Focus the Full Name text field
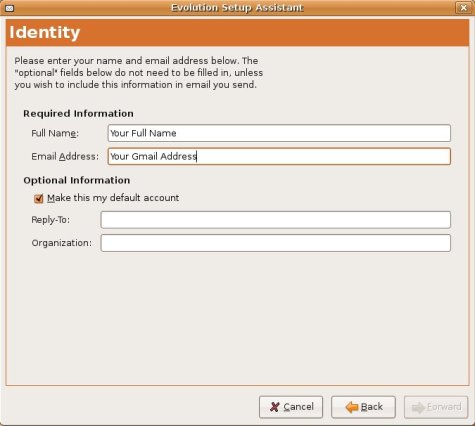Screen dimensions: 475x426 click(279, 133)
